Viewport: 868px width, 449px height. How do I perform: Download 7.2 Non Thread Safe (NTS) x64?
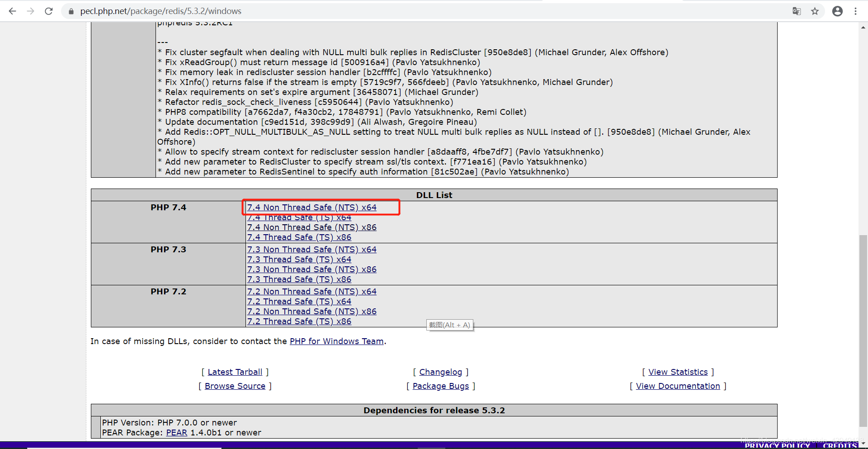click(x=312, y=291)
